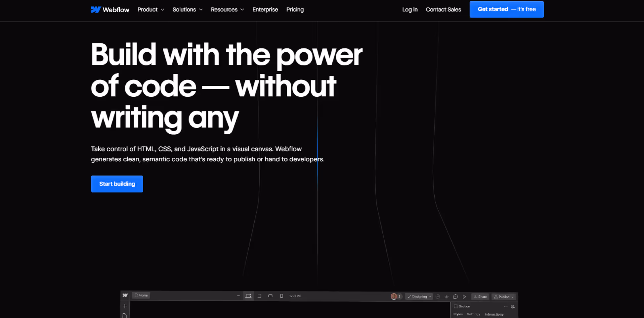Screen dimensions: 644x318
Task: Open the Publish dropdown button
Action: point(504,297)
